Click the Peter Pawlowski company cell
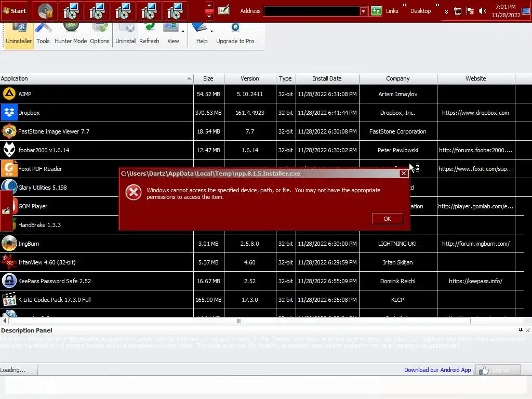This screenshot has width=532, height=399. pyautogui.click(x=397, y=150)
